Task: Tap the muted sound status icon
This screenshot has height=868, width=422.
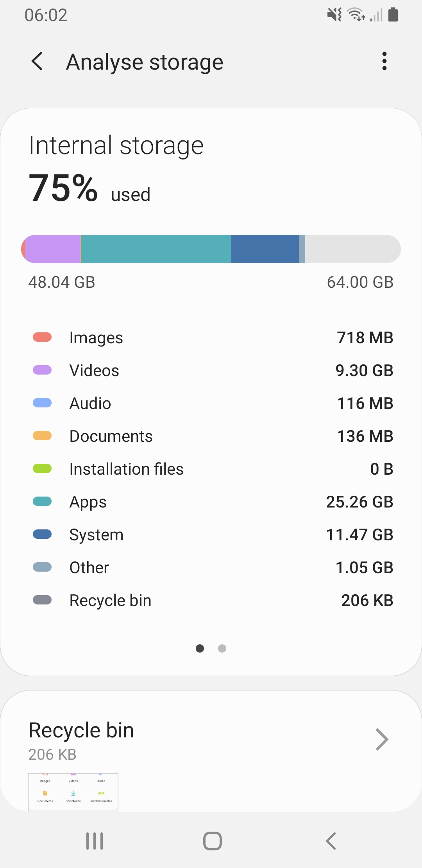Action: click(334, 15)
